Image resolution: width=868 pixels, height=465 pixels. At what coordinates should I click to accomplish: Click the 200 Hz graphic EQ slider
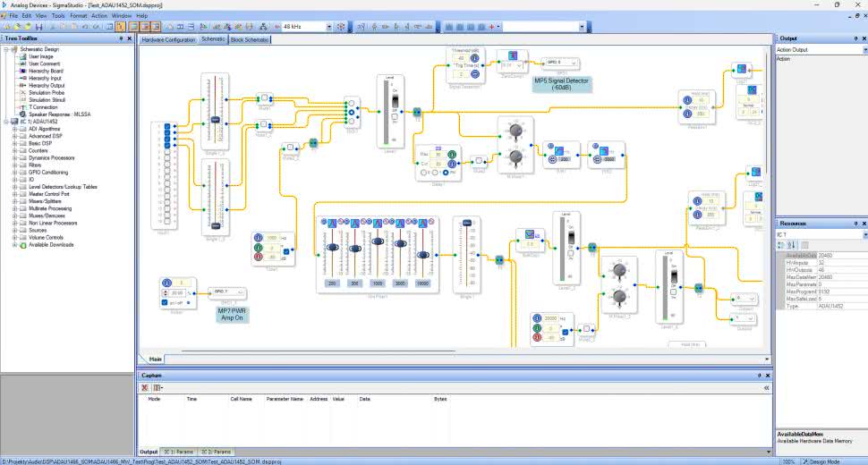[332, 246]
